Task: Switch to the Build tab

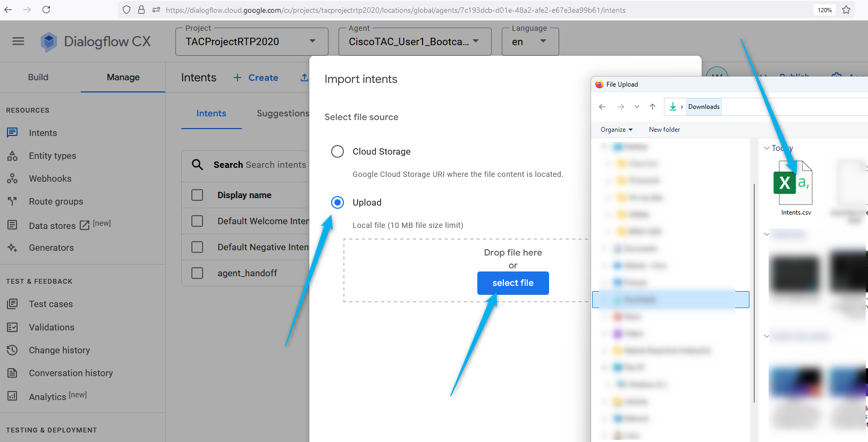Action: pos(38,77)
